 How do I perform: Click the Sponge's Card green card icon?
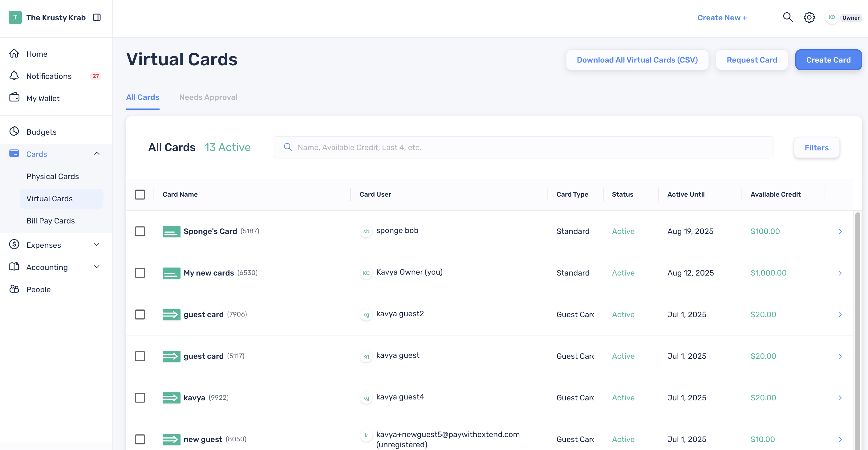coord(171,231)
